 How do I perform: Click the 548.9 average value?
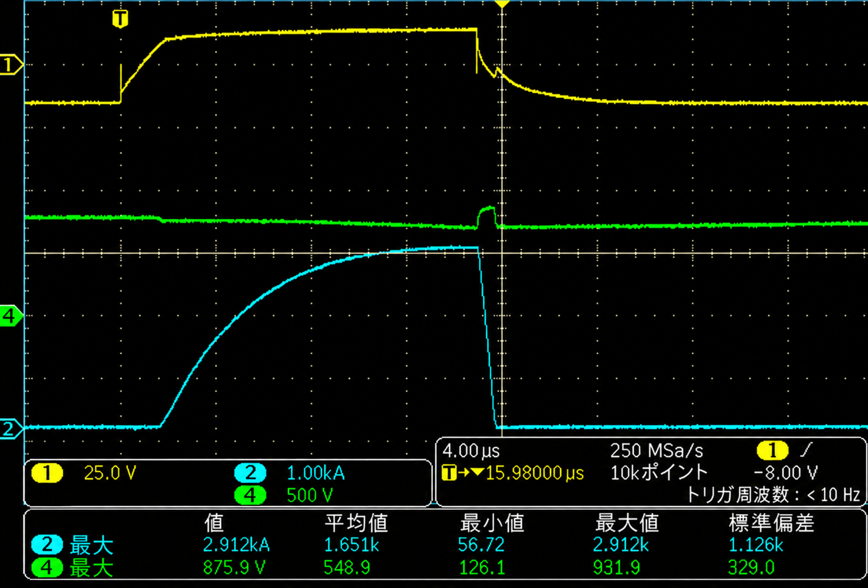[x=347, y=567]
